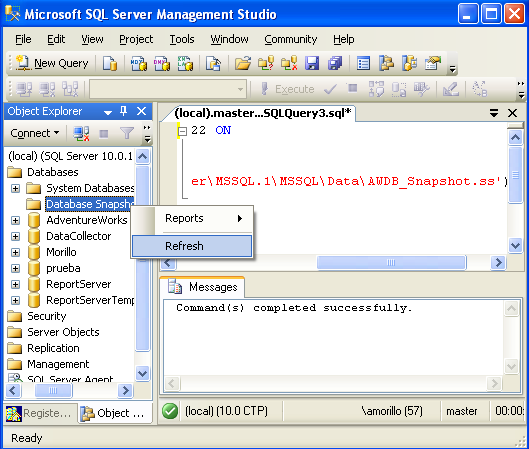Click the Save All icon

tap(335, 63)
